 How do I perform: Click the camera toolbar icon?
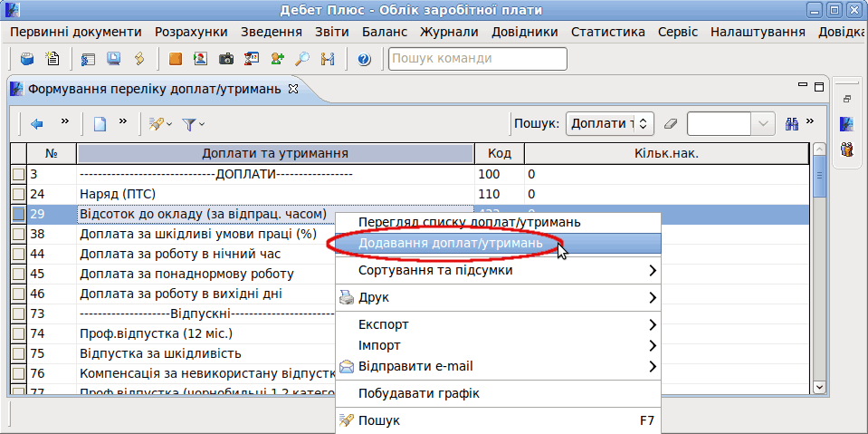226,59
